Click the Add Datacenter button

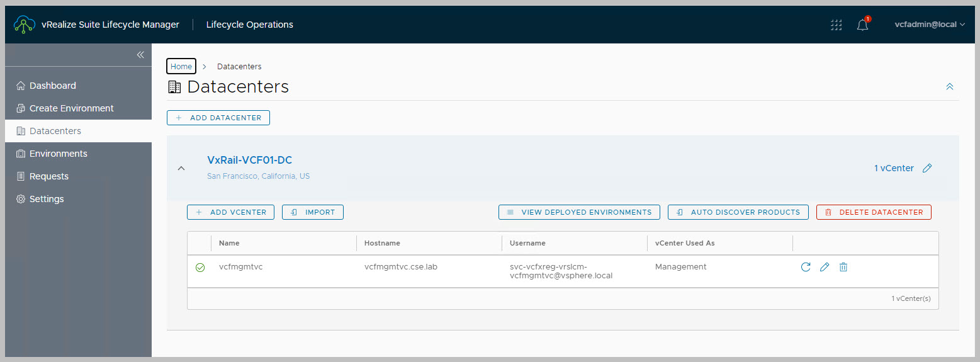pyautogui.click(x=218, y=118)
